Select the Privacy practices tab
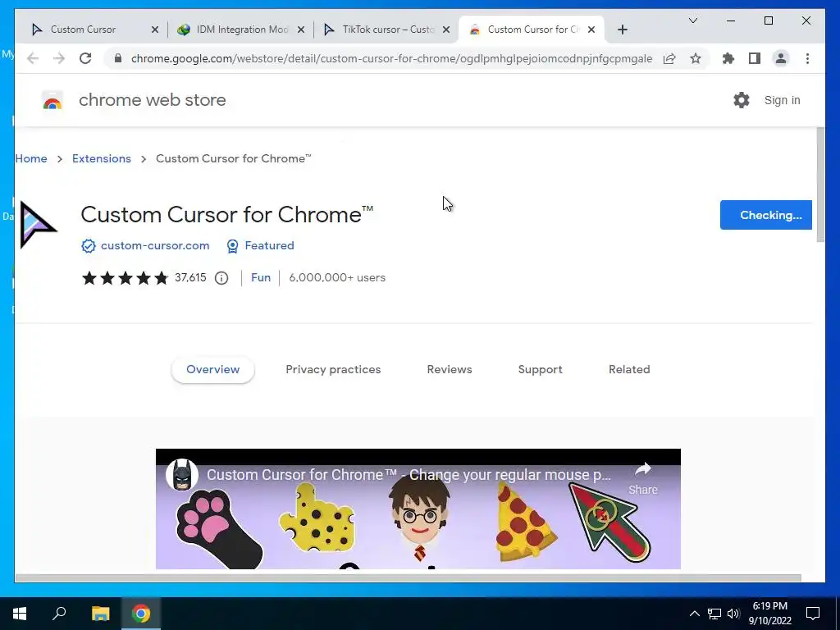Screen dimensions: 840x630 [x=333, y=370]
